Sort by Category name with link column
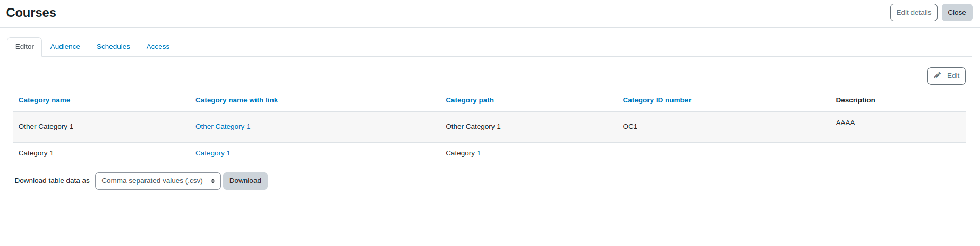Image resolution: width=980 pixels, height=246 pixels. click(x=236, y=100)
